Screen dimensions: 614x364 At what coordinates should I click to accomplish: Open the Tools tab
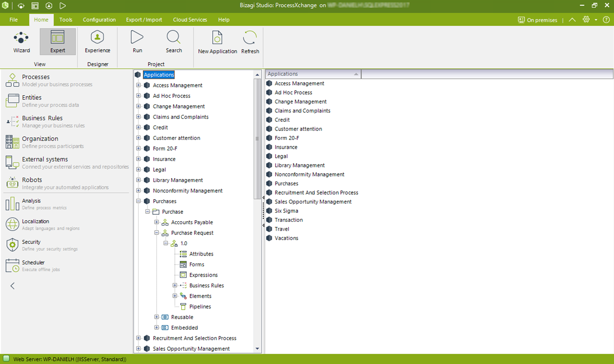[x=66, y=20]
